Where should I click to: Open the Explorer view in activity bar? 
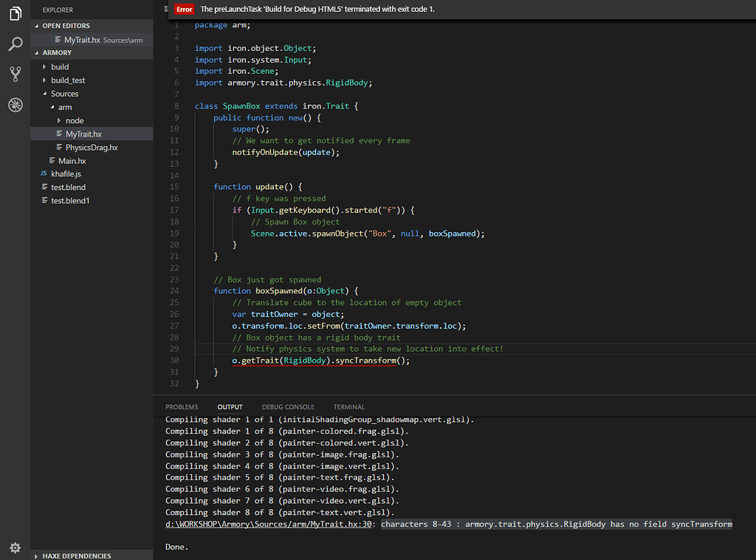(15, 13)
